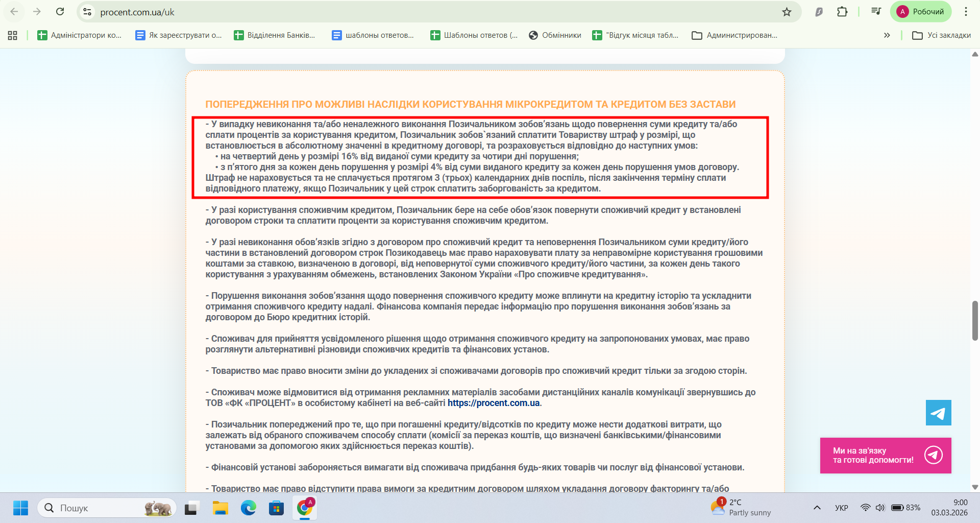This screenshot has width=980, height=523.
Task: Open the Адміністратори ко... bookmark
Action: coord(79,35)
